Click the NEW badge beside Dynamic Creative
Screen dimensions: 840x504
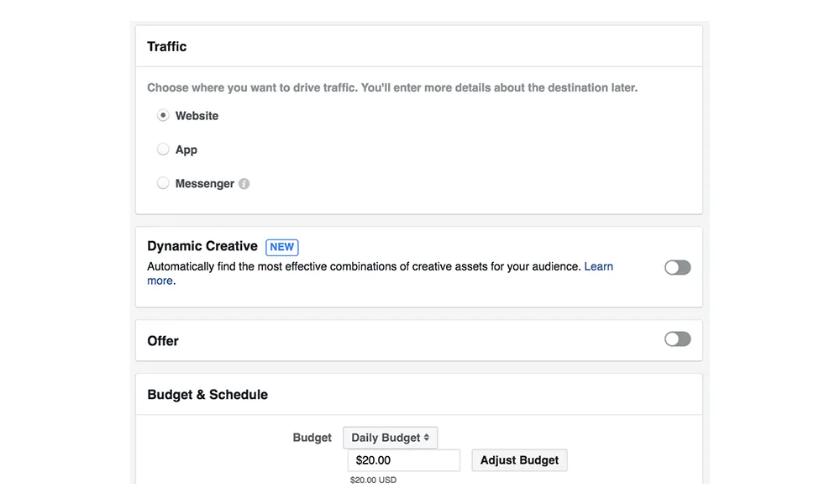281,246
